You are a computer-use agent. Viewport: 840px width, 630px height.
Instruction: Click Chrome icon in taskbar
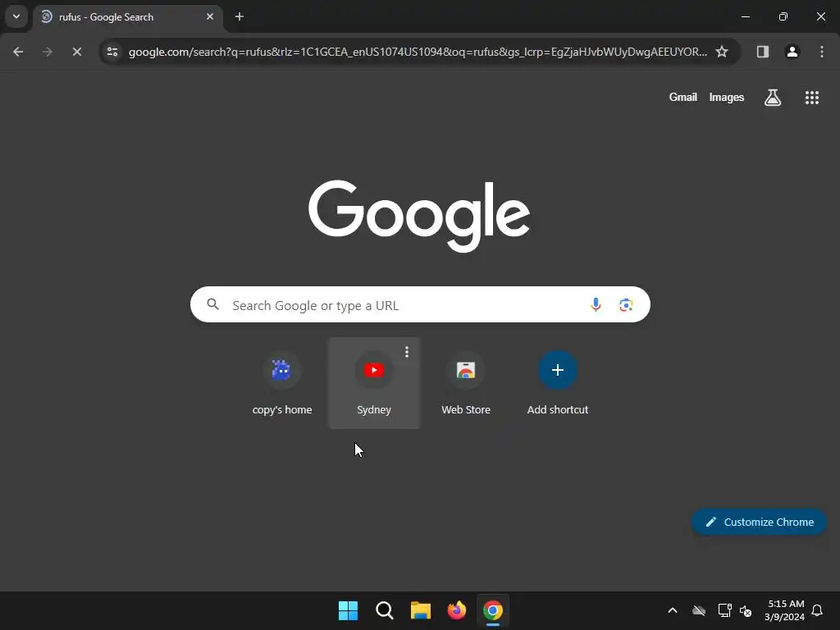point(493,610)
